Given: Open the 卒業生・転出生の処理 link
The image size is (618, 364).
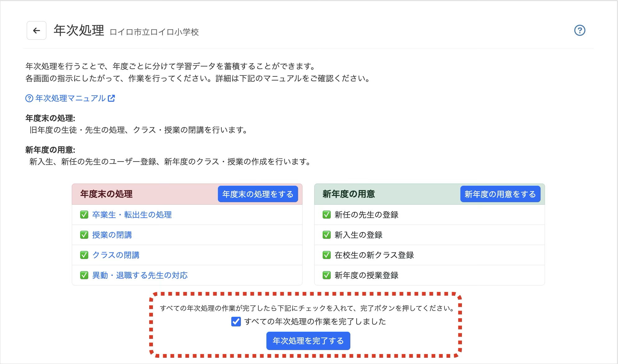Looking at the screenshot, I should click(132, 215).
